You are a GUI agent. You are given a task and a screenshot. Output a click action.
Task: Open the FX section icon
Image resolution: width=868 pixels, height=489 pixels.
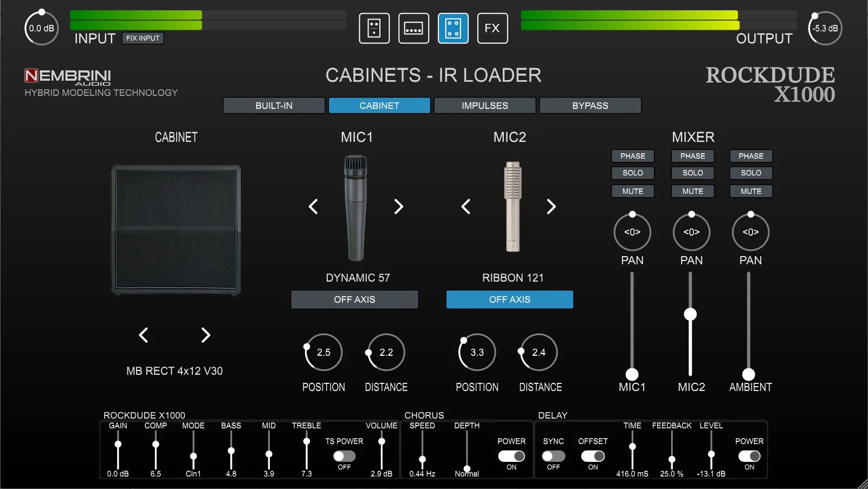[492, 28]
